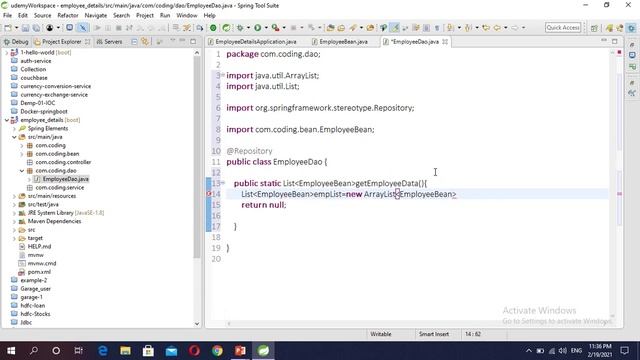Click the Quick Access field

[563, 27]
